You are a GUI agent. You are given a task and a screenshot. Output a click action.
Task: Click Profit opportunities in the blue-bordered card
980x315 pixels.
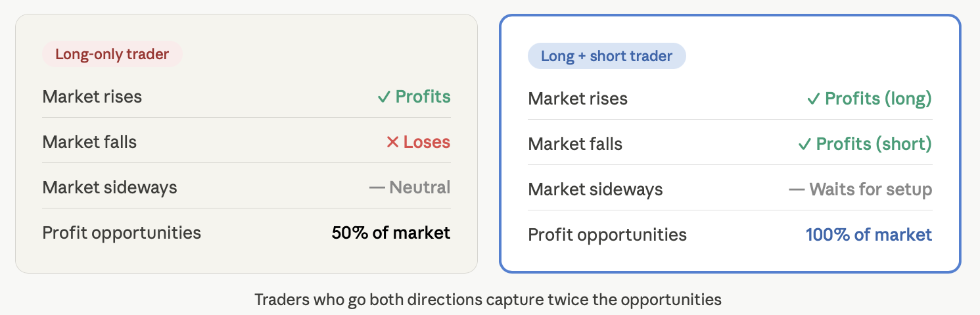click(x=607, y=235)
